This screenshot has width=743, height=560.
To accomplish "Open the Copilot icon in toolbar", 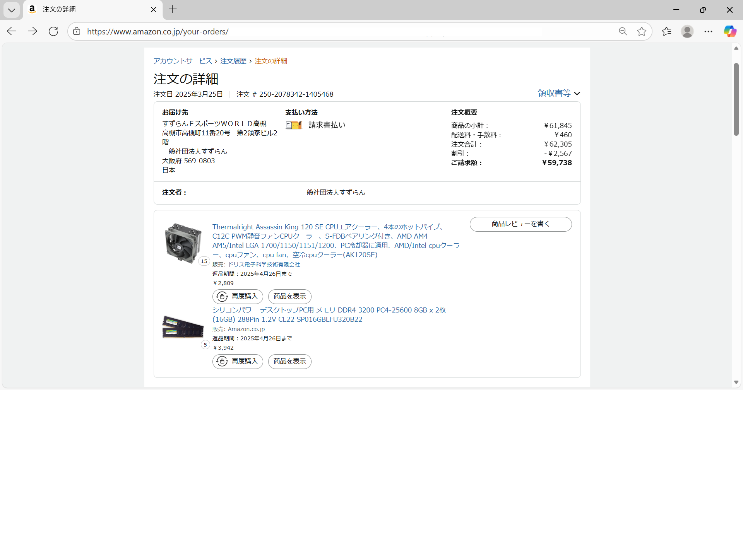I will click(730, 31).
